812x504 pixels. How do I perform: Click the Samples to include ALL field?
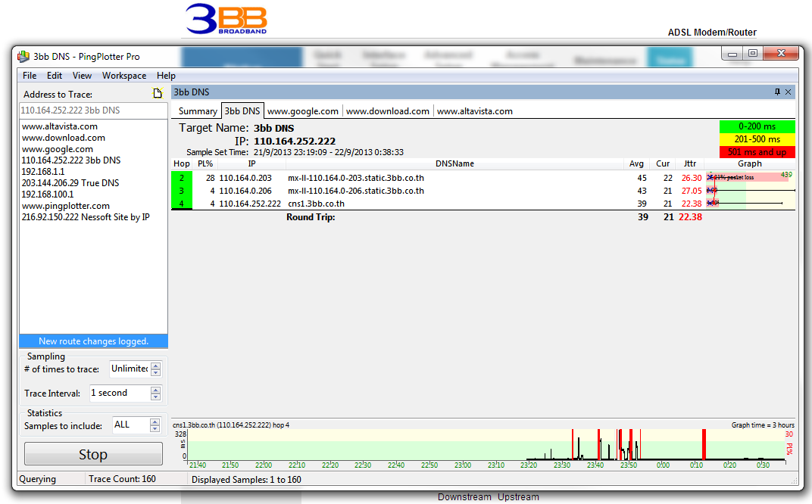[131, 425]
